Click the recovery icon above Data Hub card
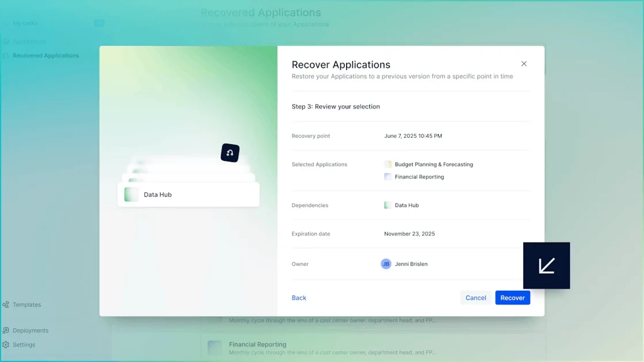 (x=230, y=153)
